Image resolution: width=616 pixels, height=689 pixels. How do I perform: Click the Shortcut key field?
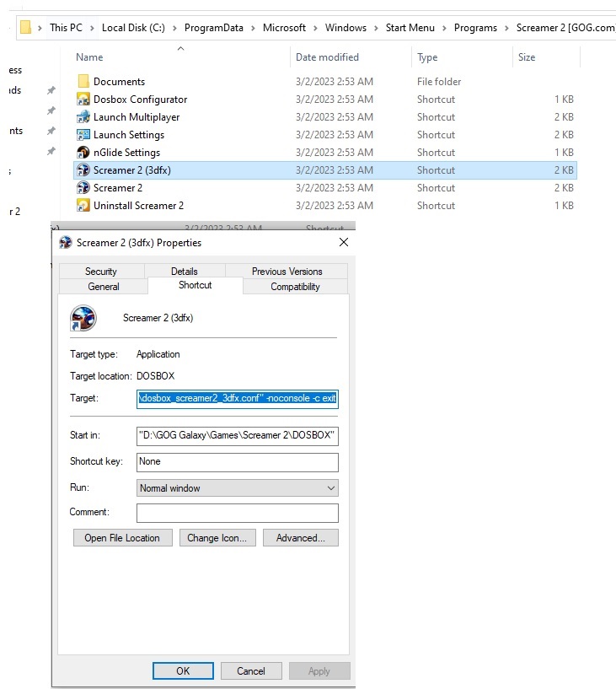click(237, 462)
